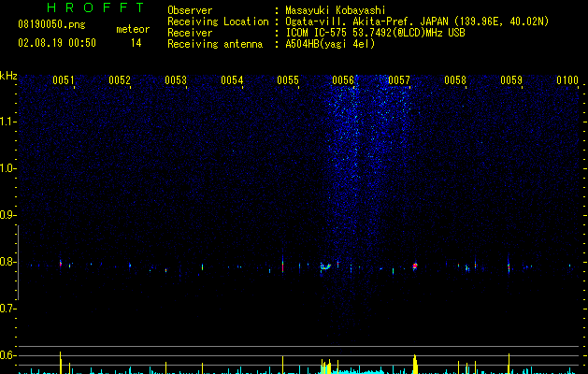Click the 1.0 frequency axis label
This screenshot has width=588, height=374.
point(7,168)
